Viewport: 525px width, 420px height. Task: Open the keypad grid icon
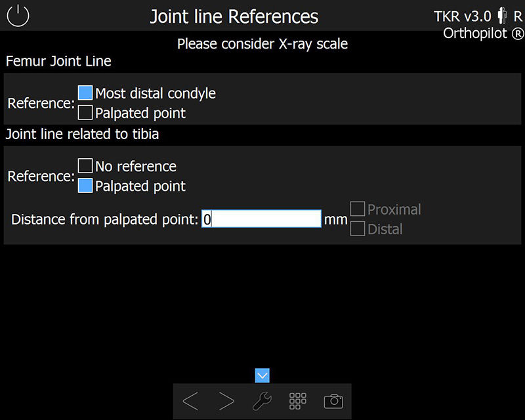(x=297, y=400)
